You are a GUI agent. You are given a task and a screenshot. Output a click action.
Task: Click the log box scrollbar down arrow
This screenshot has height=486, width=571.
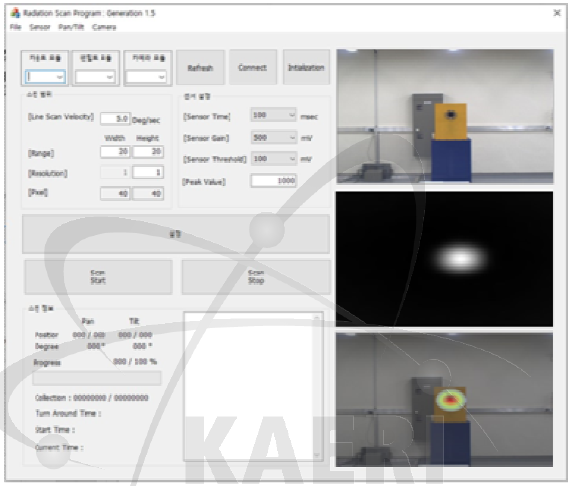[317, 455]
